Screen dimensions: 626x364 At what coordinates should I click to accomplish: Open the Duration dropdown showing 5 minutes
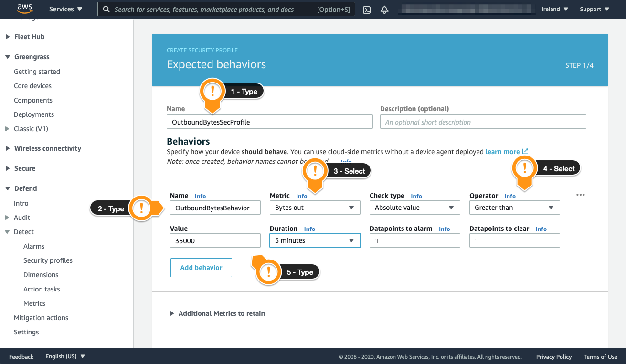click(315, 240)
